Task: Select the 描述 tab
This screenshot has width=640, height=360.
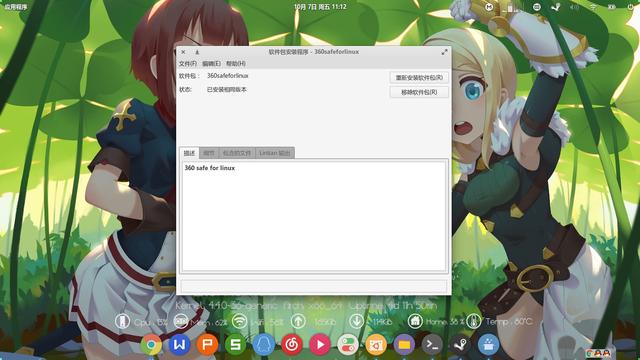Action: click(x=189, y=153)
